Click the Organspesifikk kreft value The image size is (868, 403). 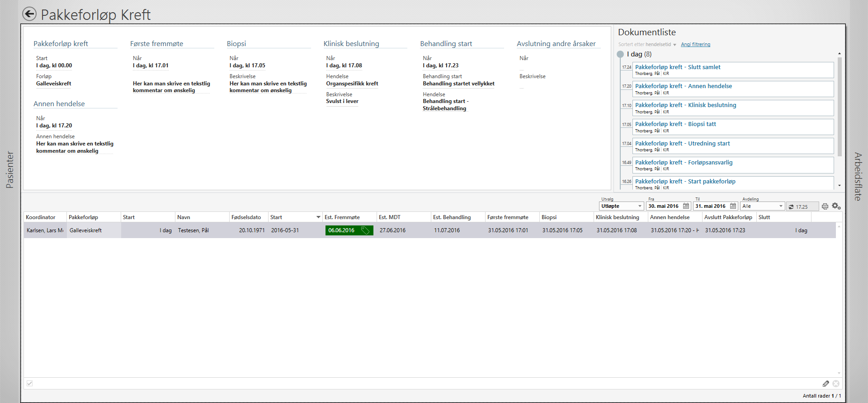[352, 84]
